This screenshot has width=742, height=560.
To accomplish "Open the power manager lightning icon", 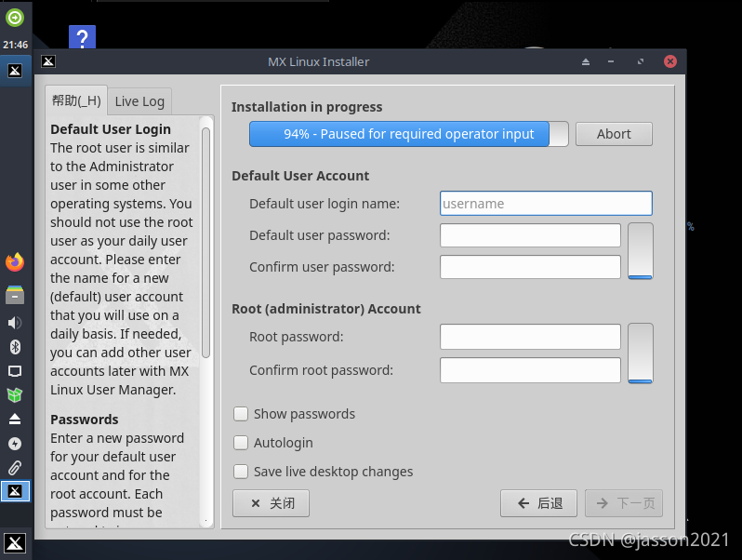I will click(15, 444).
